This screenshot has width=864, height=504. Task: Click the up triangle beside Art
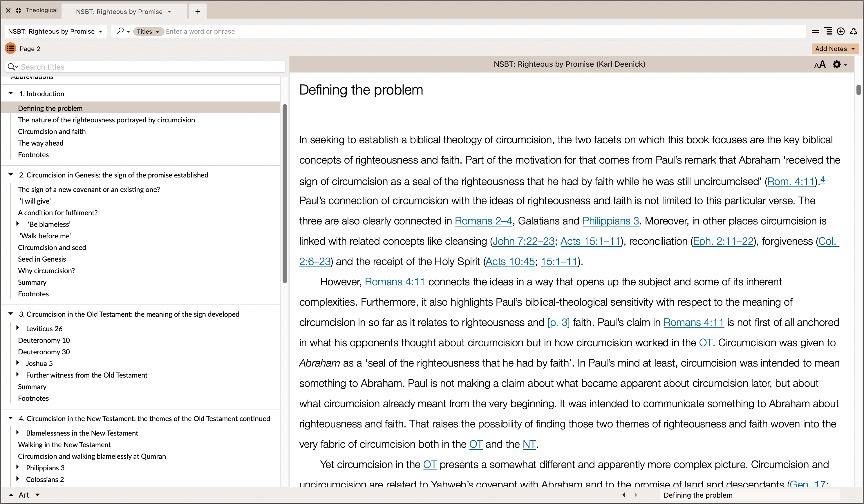[x=11, y=495]
